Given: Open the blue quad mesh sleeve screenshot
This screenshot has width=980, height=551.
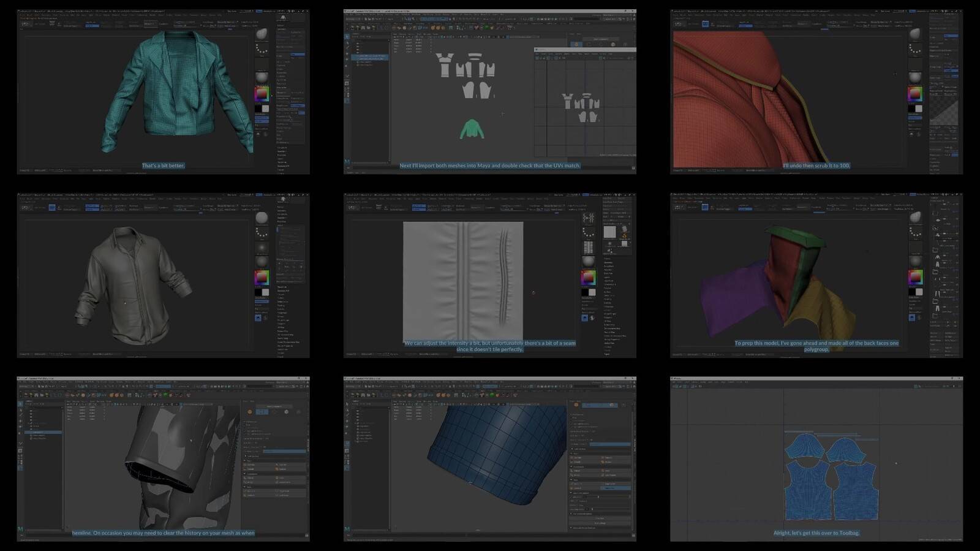Looking at the screenshot, I should tap(490, 459).
